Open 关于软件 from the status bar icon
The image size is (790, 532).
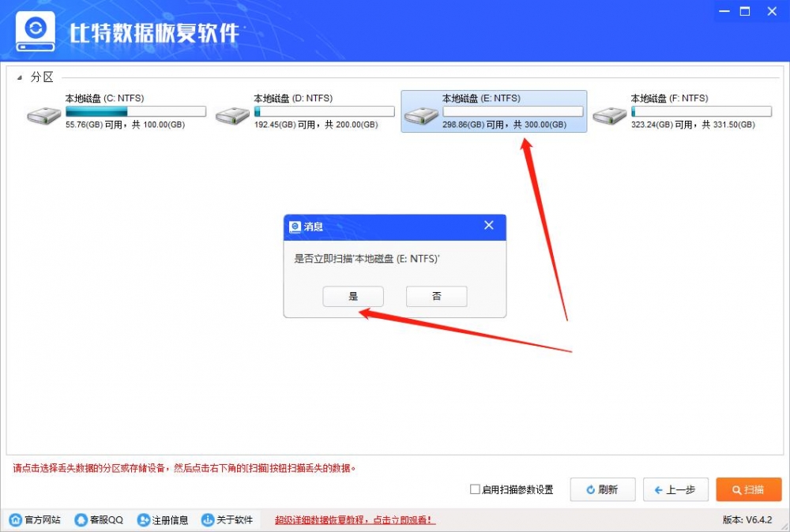206,520
